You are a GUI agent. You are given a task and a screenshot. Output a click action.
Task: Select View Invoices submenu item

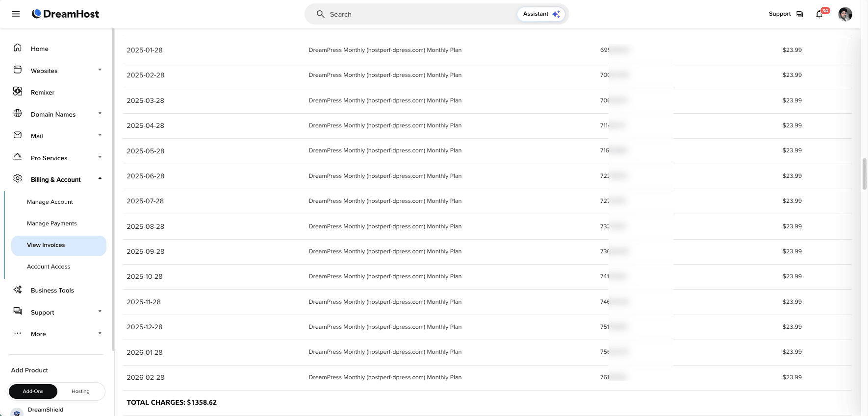pyautogui.click(x=59, y=245)
